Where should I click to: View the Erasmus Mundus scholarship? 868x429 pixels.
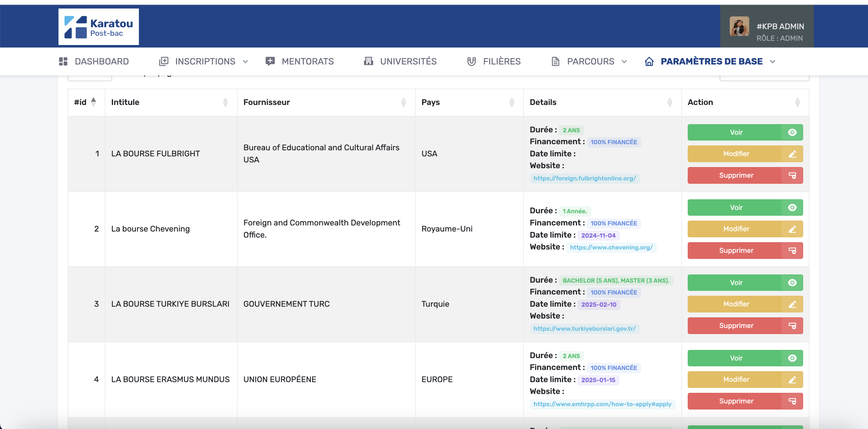pyautogui.click(x=745, y=358)
